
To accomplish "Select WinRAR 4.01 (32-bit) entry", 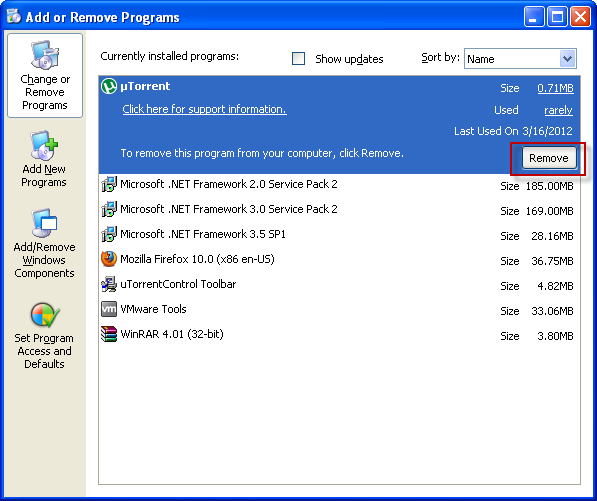I will pyautogui.click(x=339, y=335).
